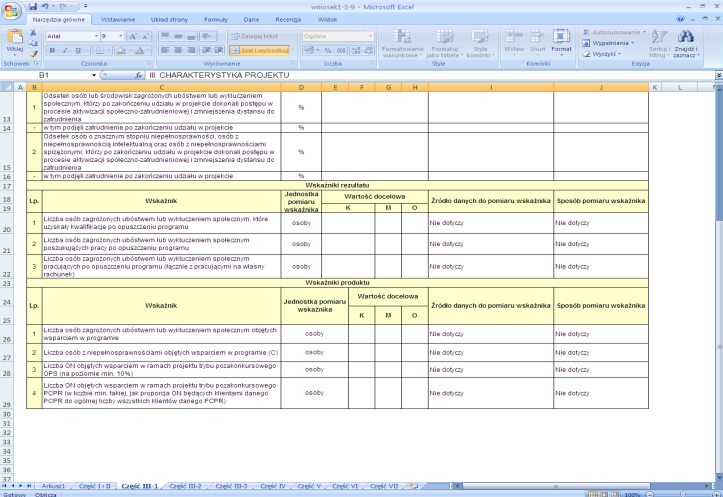Click Znajdź i zaznacz button

point(686,43)
